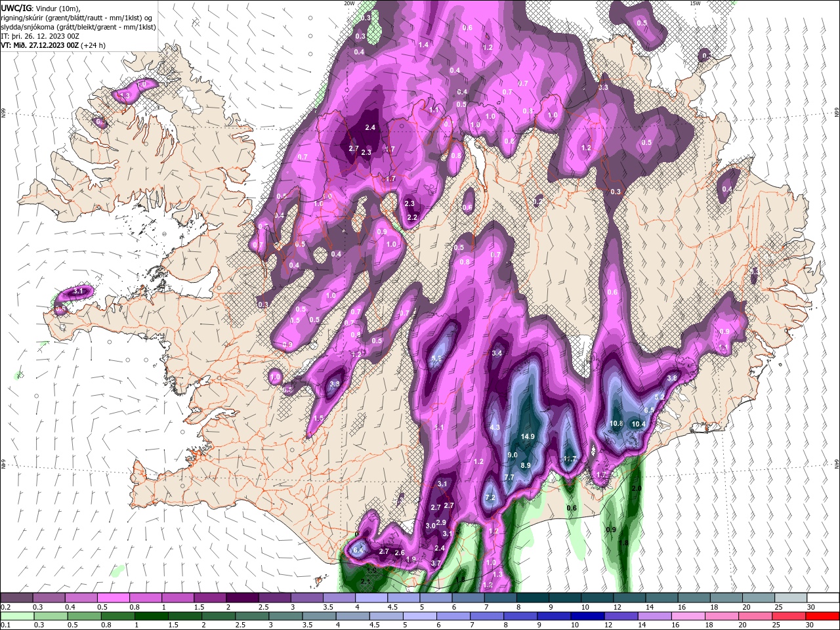This screenshot has width=840, height=630.
Task: Click the 9.0 value below 14.9
Action: (513, 455)
